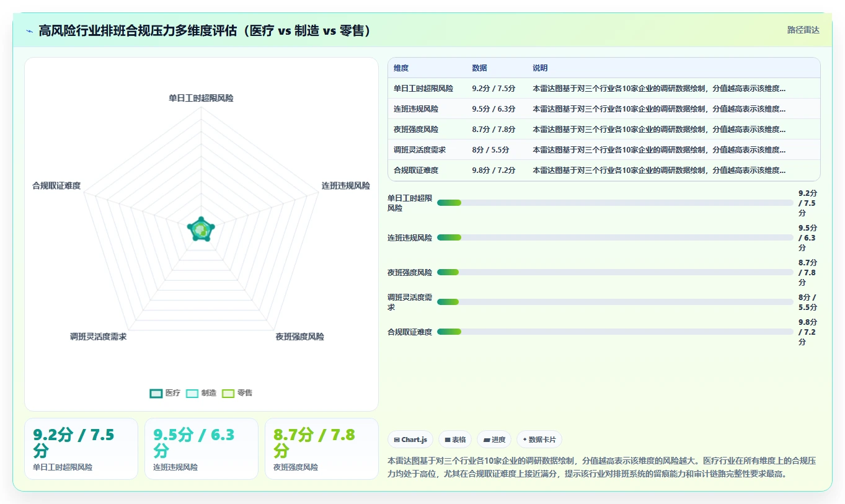Open the 9.2分 / 7.5分 data card
This screenshot has width=845, height=504.
pos(81,449)
